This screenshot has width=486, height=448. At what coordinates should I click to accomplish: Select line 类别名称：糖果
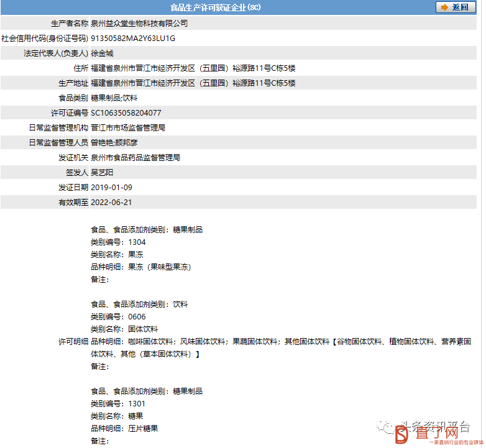coord(117,416)
